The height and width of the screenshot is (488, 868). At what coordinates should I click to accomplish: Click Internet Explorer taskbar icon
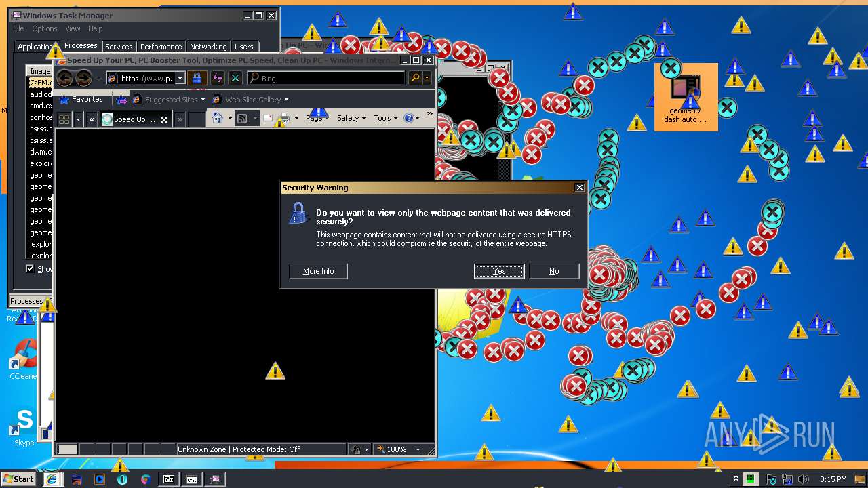point(52,479)
